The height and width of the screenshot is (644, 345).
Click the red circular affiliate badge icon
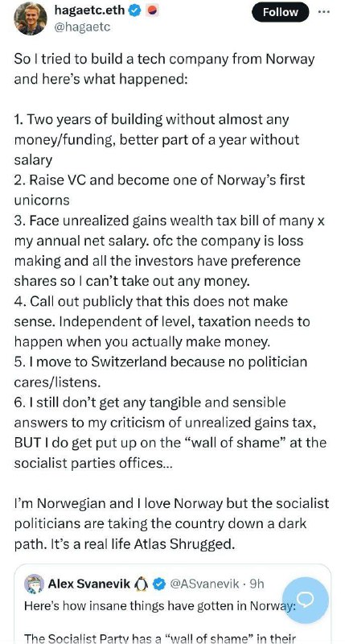[152, 11]
